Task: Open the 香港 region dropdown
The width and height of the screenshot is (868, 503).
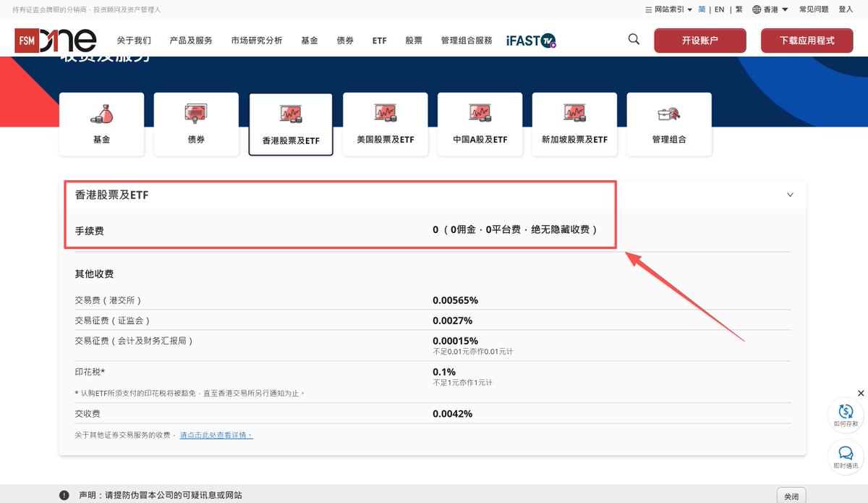Action: click(x=768, y=9)
